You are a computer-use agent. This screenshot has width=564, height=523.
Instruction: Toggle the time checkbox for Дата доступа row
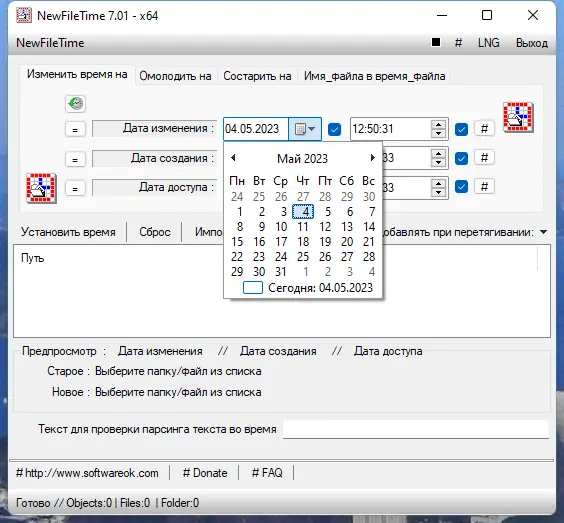461,187
